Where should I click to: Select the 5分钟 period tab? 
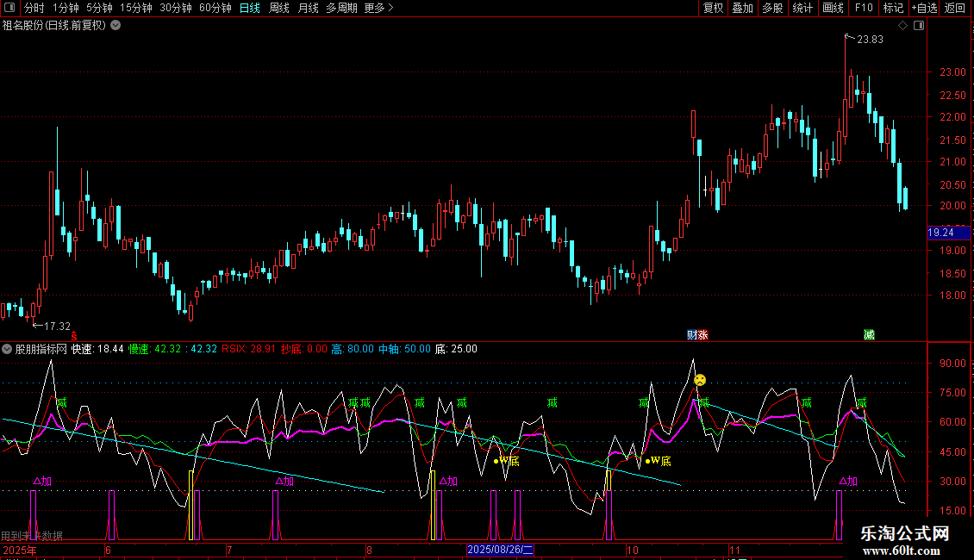(99, 8)
